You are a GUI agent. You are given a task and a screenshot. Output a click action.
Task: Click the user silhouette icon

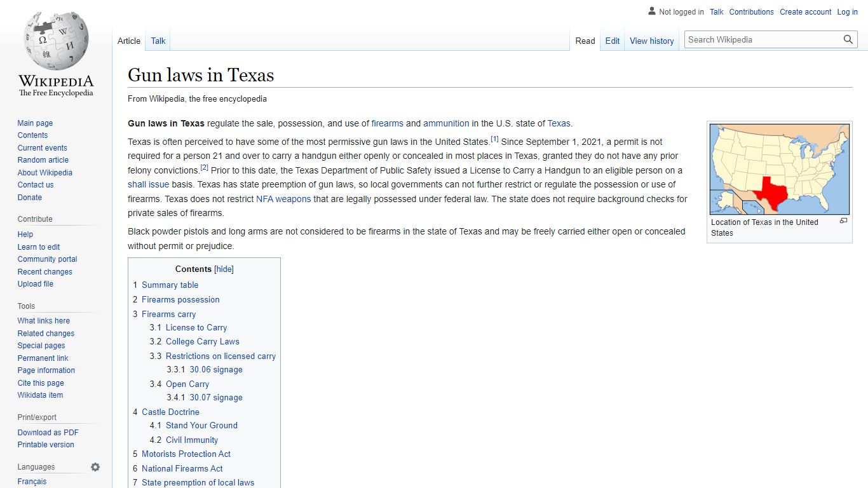(x=652, y=11)
